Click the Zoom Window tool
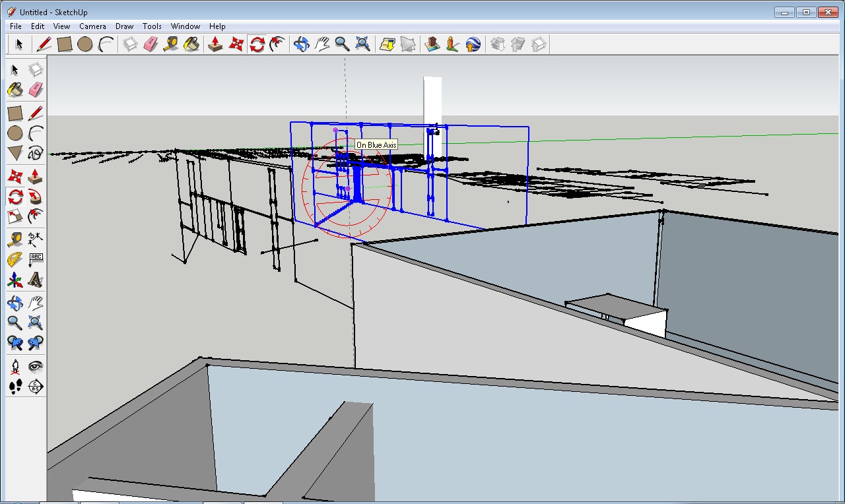Image resolution: width=845 pixels, height=504 pixels. (36, 323)
